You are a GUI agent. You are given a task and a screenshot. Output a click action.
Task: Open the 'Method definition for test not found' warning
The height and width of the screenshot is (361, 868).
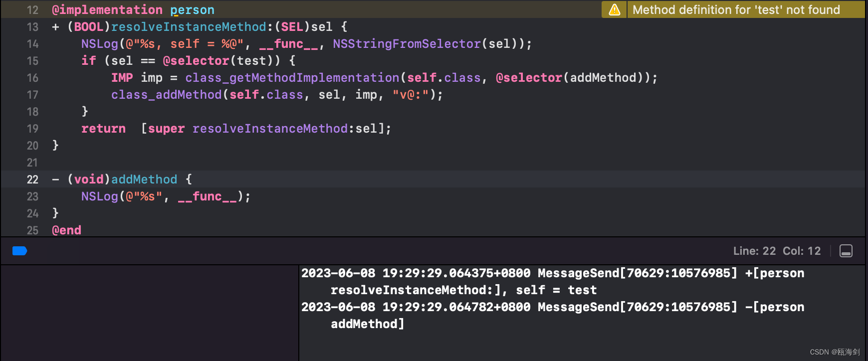pyautogui.click(x=736, y=9)
